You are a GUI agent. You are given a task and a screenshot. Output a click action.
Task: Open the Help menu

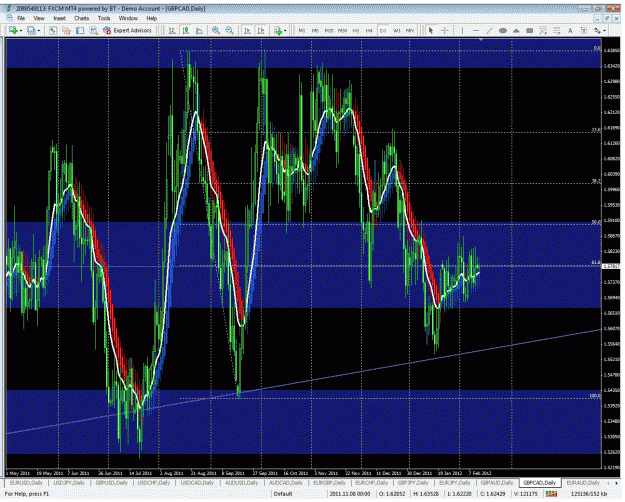(151, 18)
